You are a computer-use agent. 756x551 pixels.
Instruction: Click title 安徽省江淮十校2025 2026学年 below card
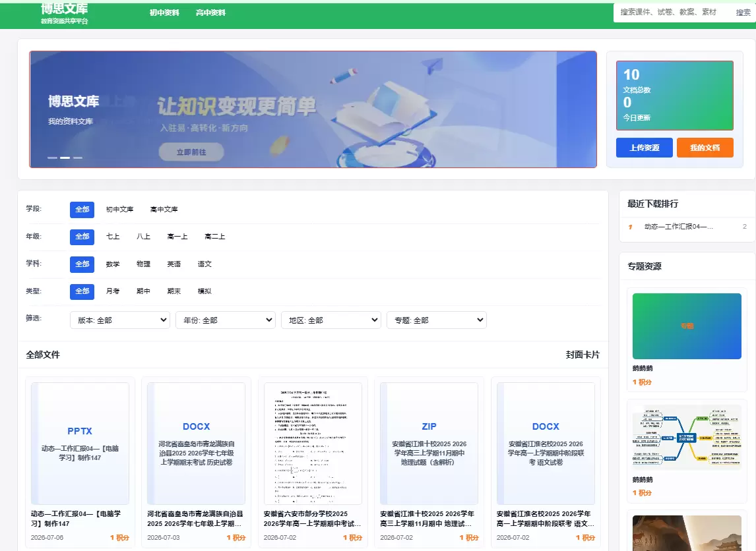(x=427, y=519)
